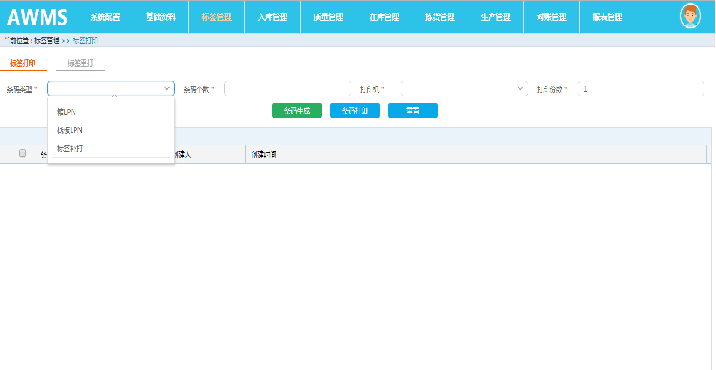This screenshot has height=370, width=716.
Task: Click the AWMS logo
Action: pyautogui.click(x=37, y=17)
